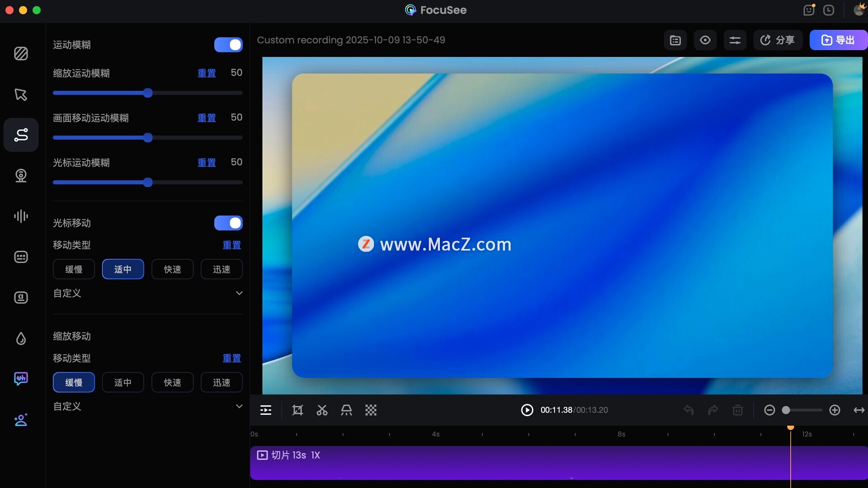Expand 自定义 under 缩放移动 section

point(239,406)
